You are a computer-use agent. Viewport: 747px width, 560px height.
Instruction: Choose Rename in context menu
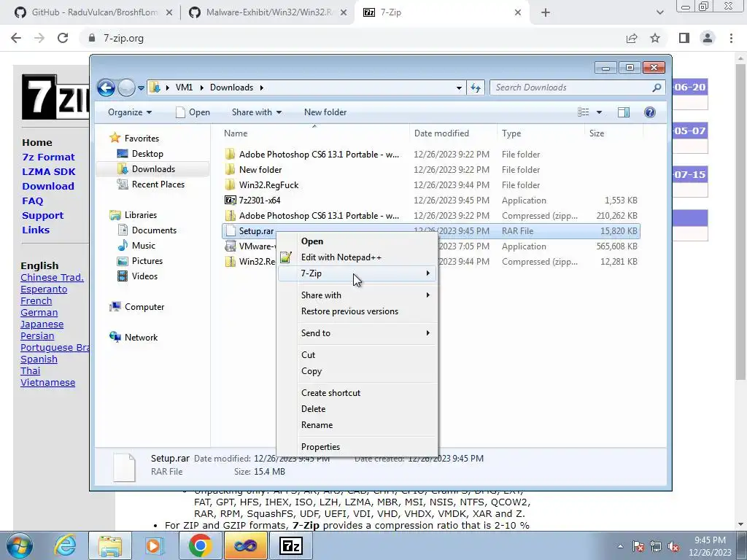[x=357, y=425]
